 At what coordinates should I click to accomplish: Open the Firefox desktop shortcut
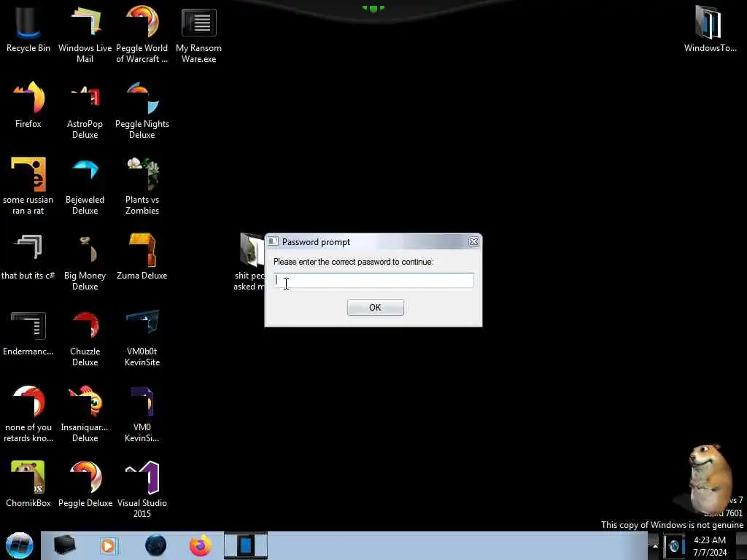click(28, 105)
